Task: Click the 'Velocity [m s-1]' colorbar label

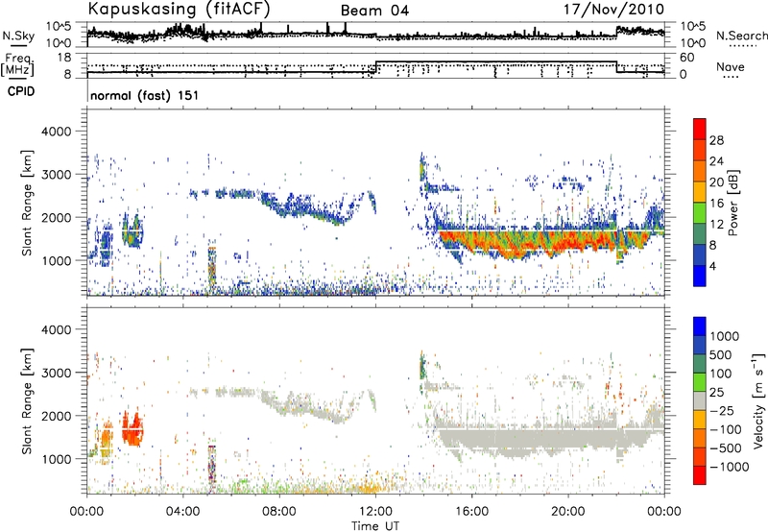Action: (x=758, y=400)
